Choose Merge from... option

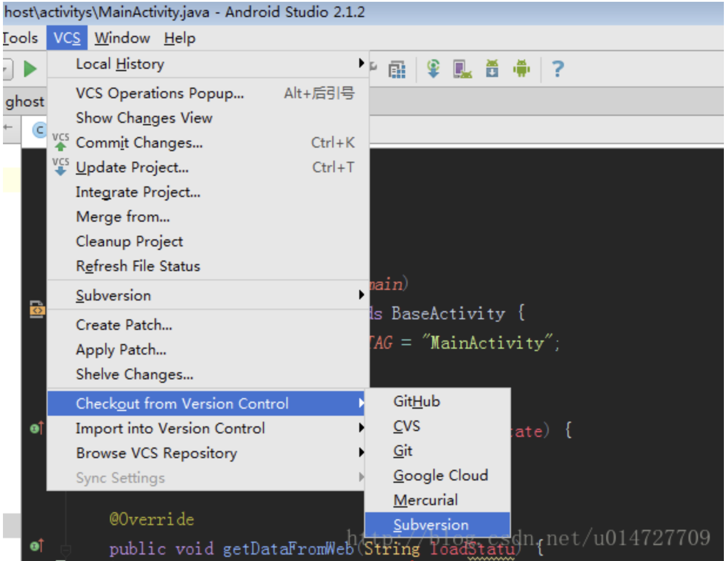coord(208,216)
